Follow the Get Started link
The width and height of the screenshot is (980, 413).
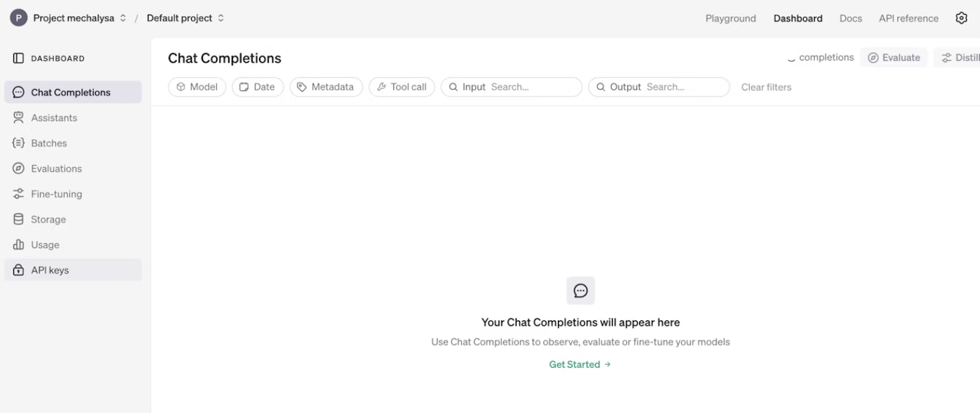coord(580,364)
